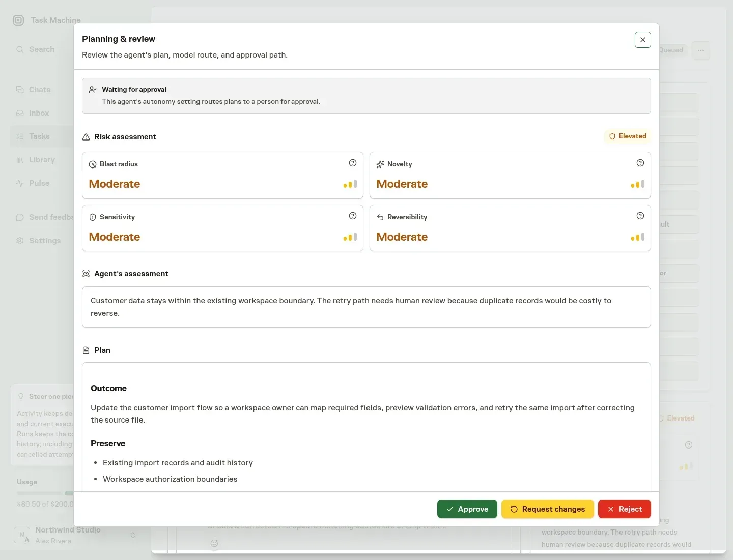The height and width of the screenshot is (560, 733).
Task: Click the Blast radius gauge icon
Action: [x=93, y=164]
